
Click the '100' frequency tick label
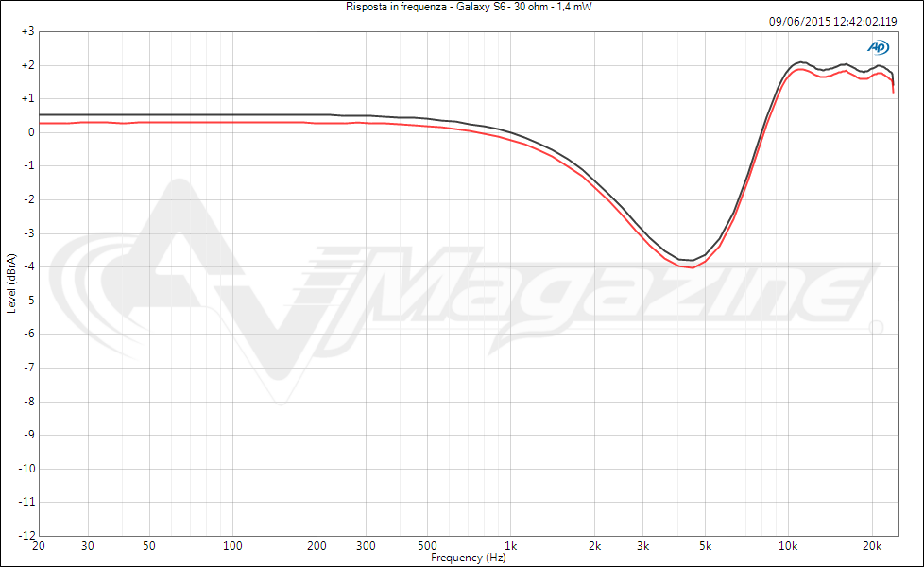click(x=232, y=546)
